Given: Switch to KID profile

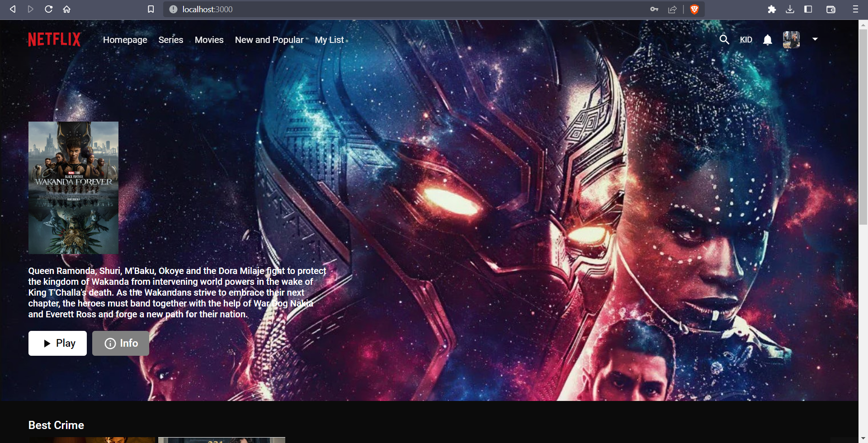Looking at the screenshot, I should tap(746, 40).
